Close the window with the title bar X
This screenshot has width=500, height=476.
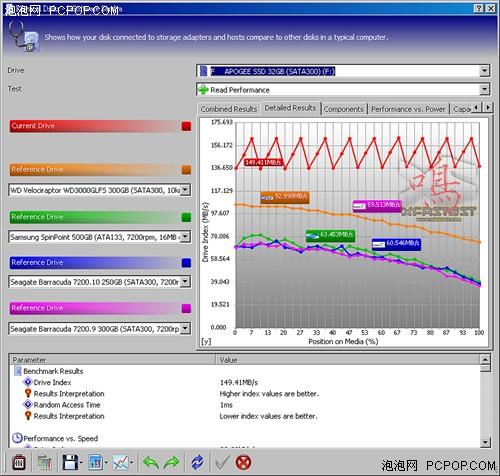491,9
